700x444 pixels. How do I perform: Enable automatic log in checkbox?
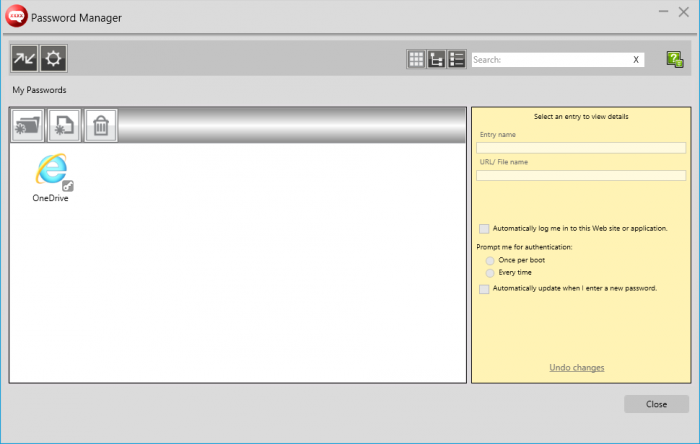(485, 229)
